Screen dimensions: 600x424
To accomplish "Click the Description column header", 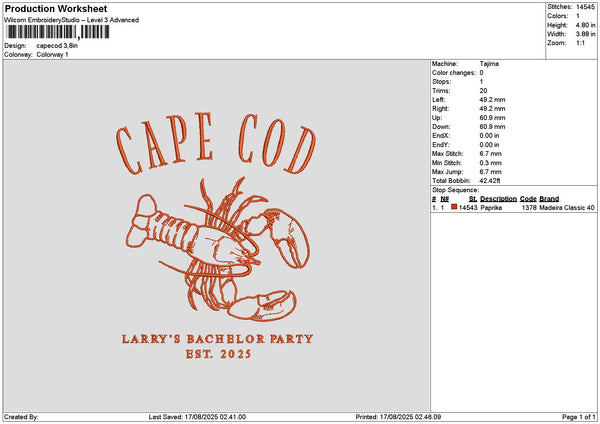I will (498, 199).
